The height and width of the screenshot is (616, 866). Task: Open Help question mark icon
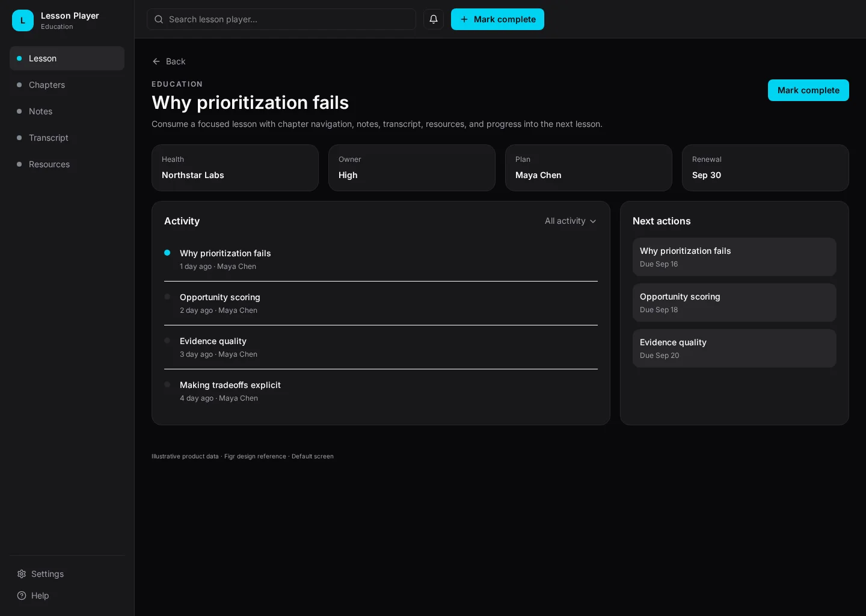tap(22, 596)
